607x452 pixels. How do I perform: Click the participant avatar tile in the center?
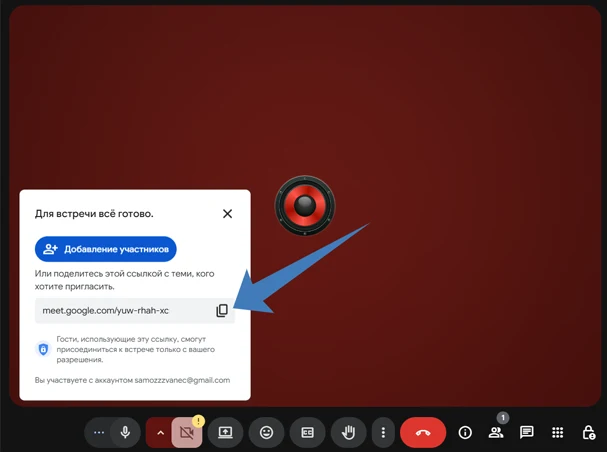tap(305, 205)
